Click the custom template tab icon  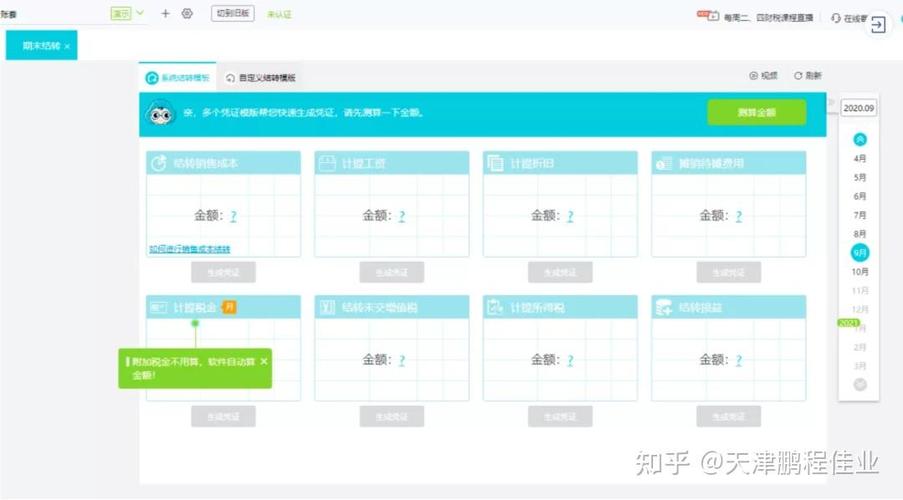pos(230,78)
